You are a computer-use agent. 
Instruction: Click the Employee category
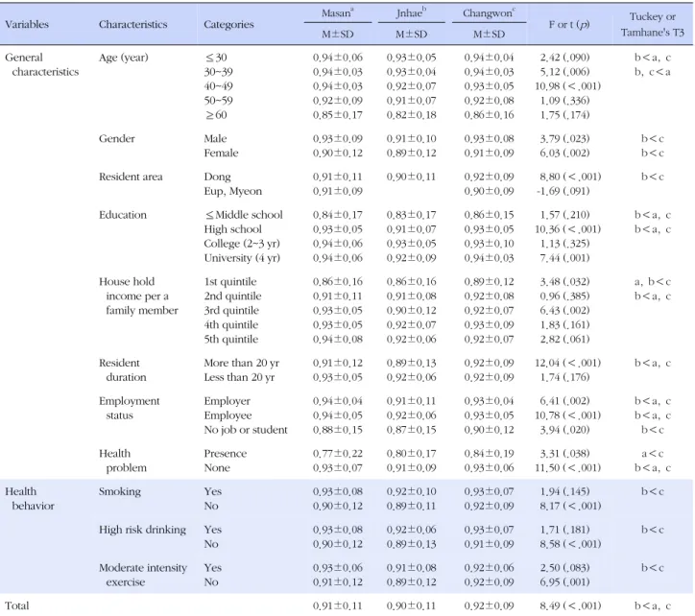tap(228, 415)
